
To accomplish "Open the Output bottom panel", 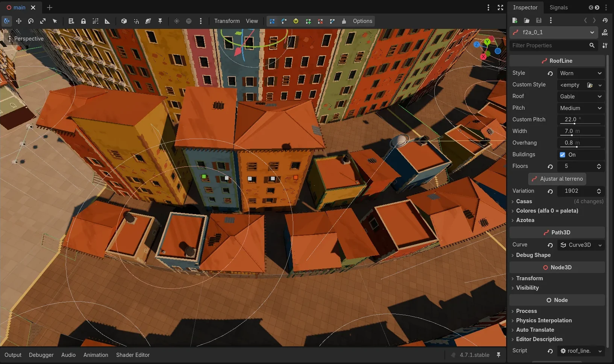I will coord(13,355).
